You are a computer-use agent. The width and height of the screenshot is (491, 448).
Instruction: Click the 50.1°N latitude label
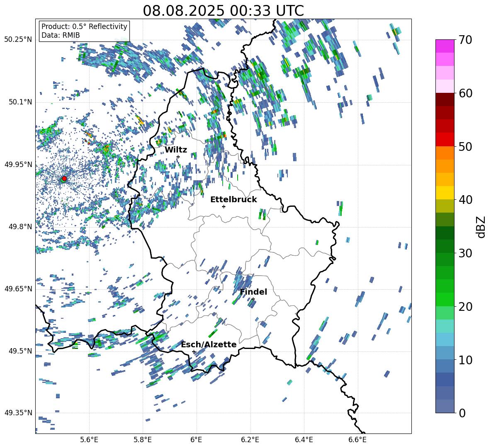20,102
